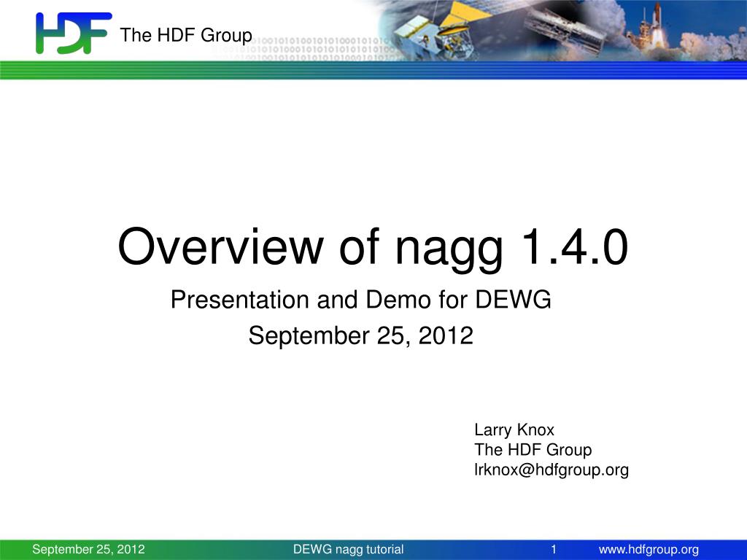The width and height of the screenshot is (747, 560).
Task: Click "The HDF Group" under Larry Knox
Action: pos(533,449)
